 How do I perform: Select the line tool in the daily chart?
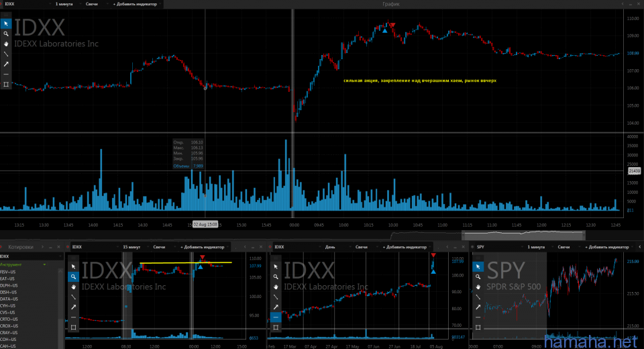(x=276, y=297)
